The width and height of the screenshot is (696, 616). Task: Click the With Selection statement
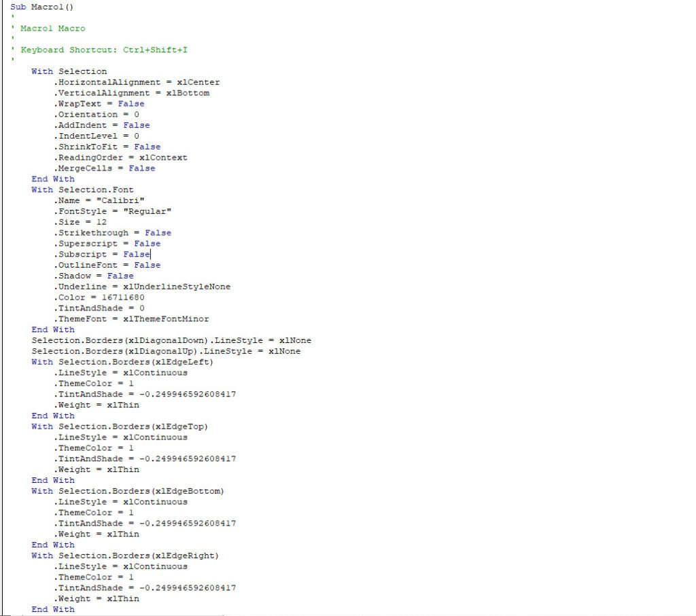coord(68,71)
